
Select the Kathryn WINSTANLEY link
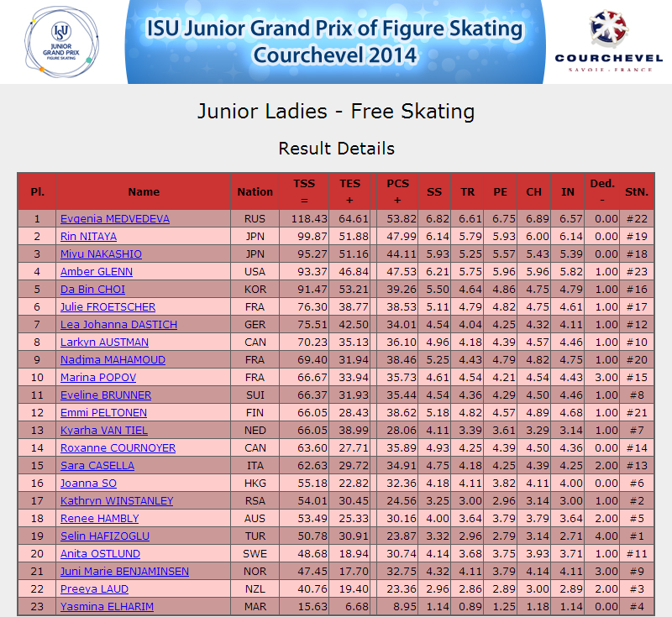click(117, 500)
